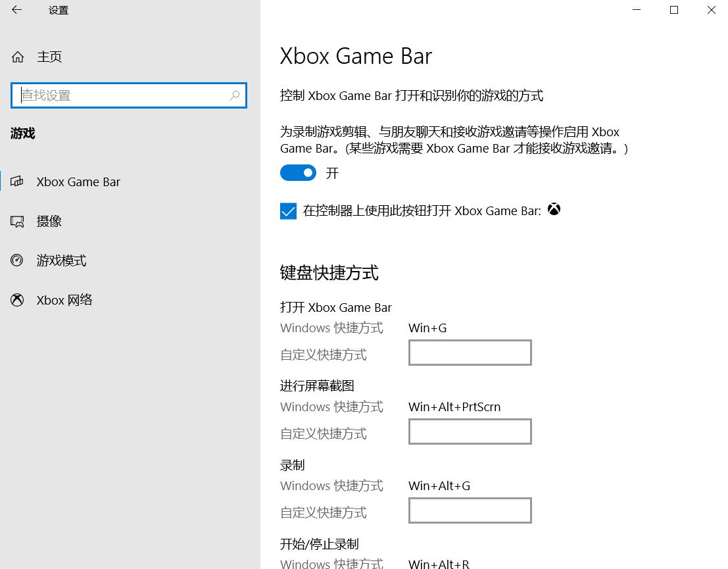
Task: Click the Xbox Game Bar page title
Action: [356, 56]
